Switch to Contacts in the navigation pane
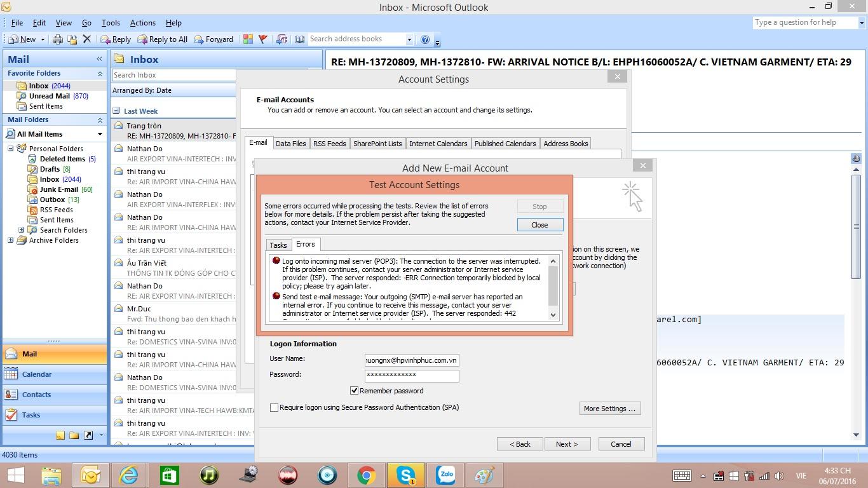This screenshot has width=868, height=488. pos(55,395)
